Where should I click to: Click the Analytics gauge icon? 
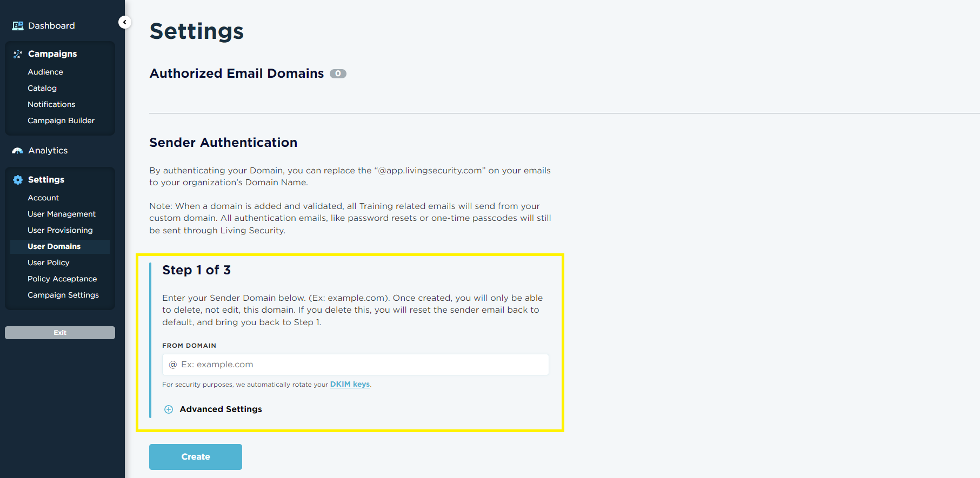coord(18,151)
